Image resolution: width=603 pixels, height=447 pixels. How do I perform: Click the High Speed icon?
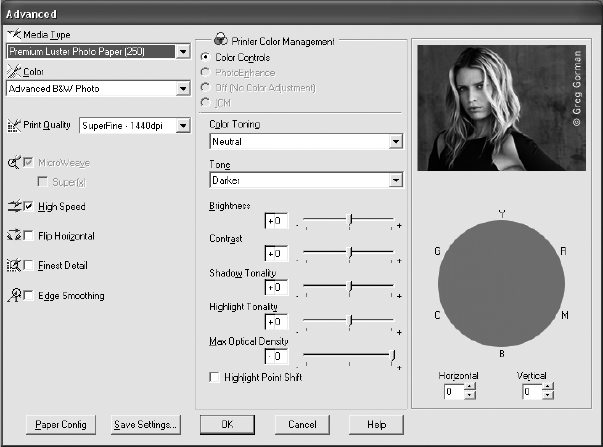13,206
